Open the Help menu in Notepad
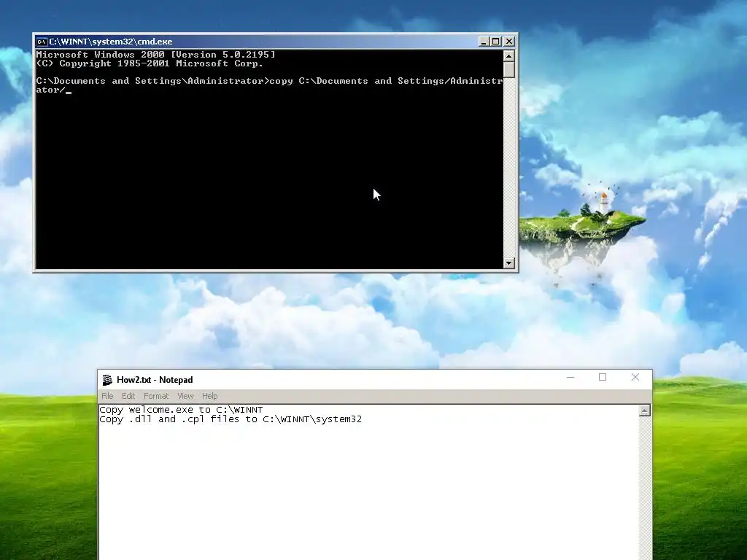The height and width of the screenshot is (560, 747). [x=209, y=396]
